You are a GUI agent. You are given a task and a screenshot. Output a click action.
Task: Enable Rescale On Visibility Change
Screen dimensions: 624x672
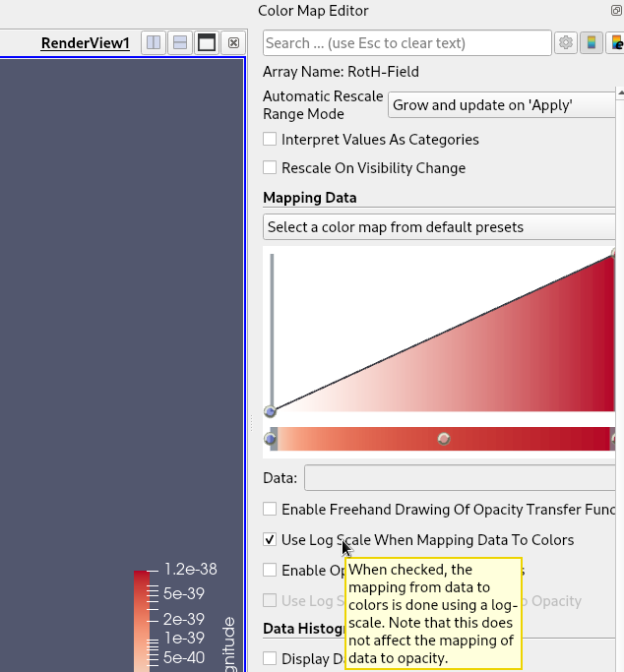pyautogui.click(x=270, y=168)
